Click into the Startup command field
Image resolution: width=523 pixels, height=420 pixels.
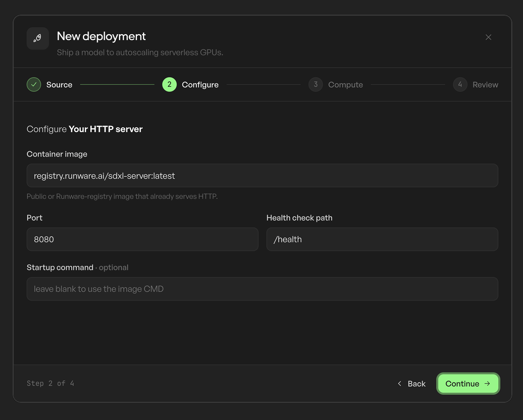click(262, 289)
